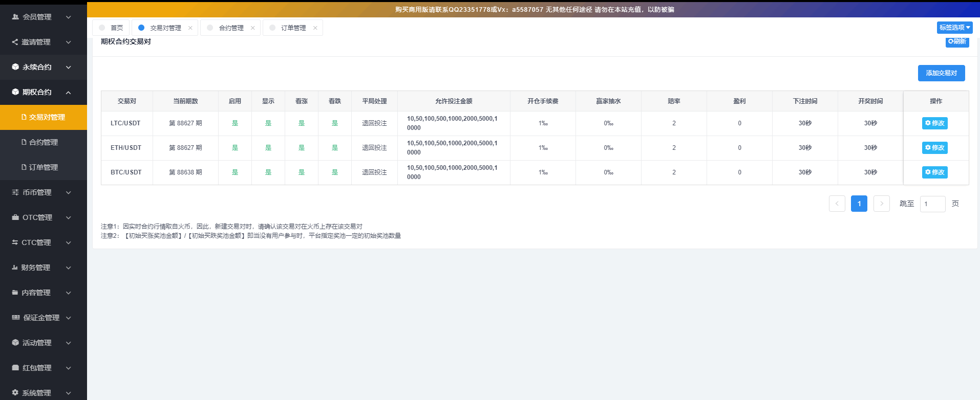
Task: Click the 系统管理 gear icon
Action: tap(15, 393)
